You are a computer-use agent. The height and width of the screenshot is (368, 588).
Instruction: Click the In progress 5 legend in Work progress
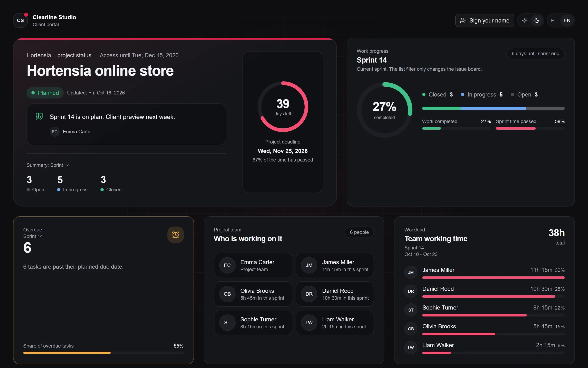coord(482,94)
